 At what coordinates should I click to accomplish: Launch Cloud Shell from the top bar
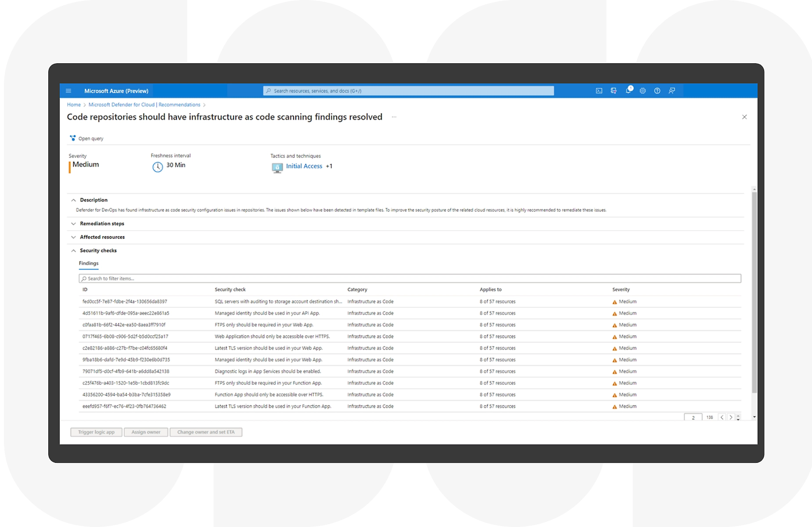click(x=599, y=91)
